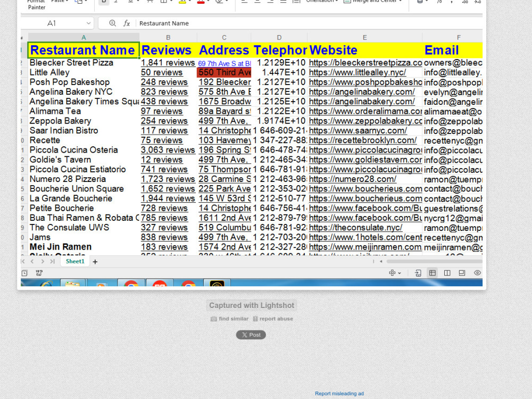
Task: Select column B header
Action: (168, 37)
